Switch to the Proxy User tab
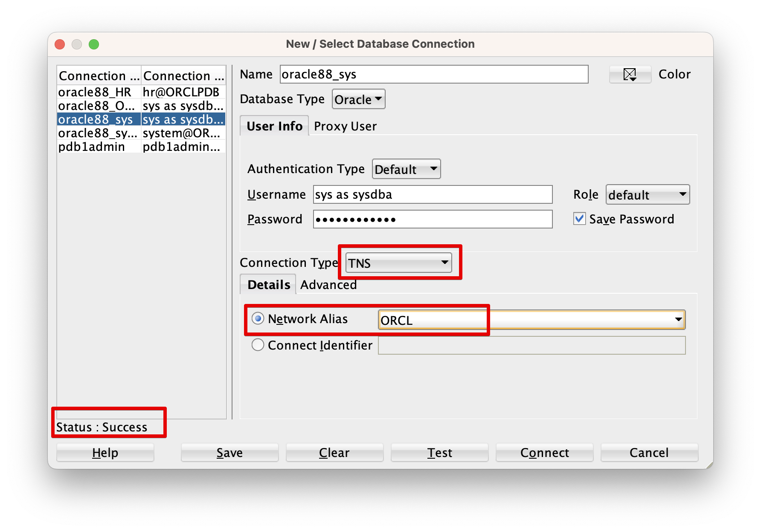This screenshot has height=532, width=761. point(345,126)
